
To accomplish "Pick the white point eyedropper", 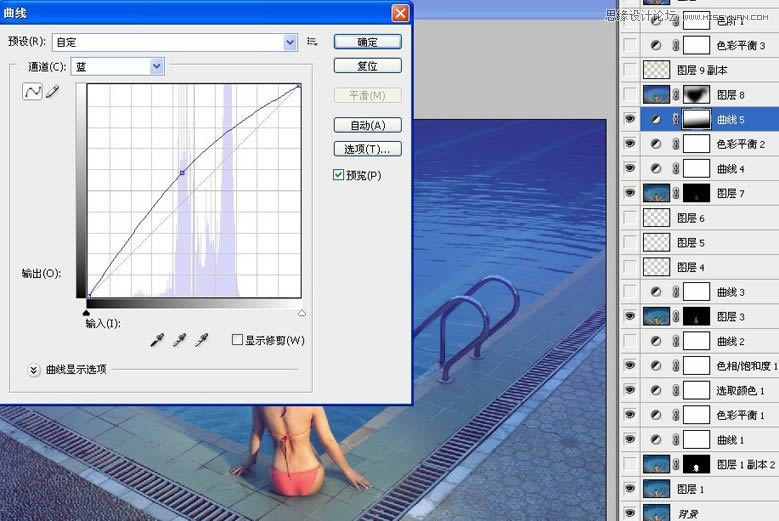I will [202, 341].
